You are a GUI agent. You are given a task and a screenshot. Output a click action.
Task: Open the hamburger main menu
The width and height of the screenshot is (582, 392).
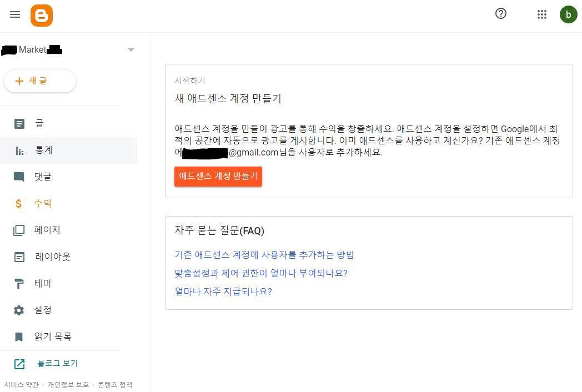(x=15, y=14)
